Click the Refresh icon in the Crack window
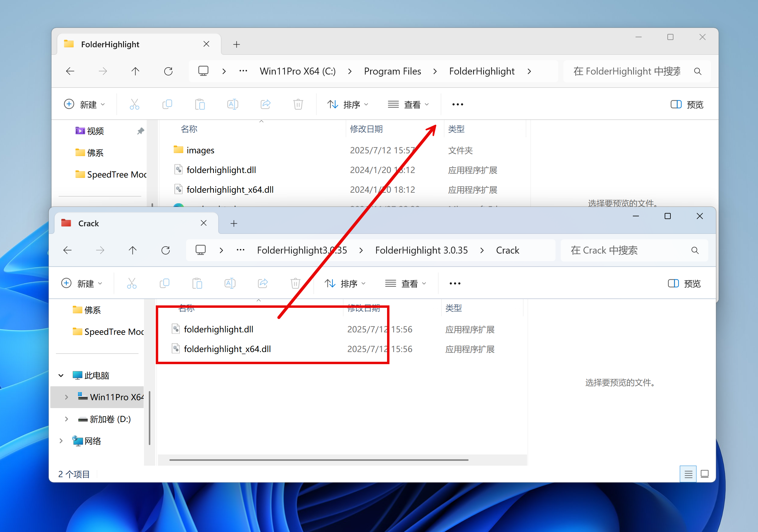The width and height of the screenshot is (758, 532). point(165,251)
